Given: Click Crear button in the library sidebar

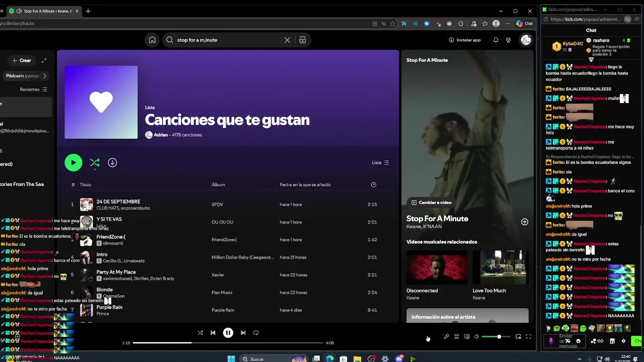Looking at the screenshot, I should tap(22, 60).
